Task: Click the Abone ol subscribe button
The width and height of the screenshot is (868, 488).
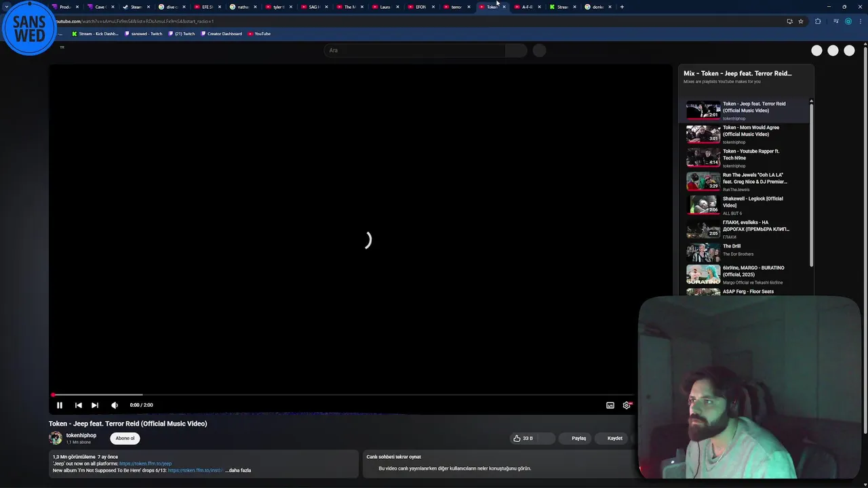Action: [x=125, y=439]
